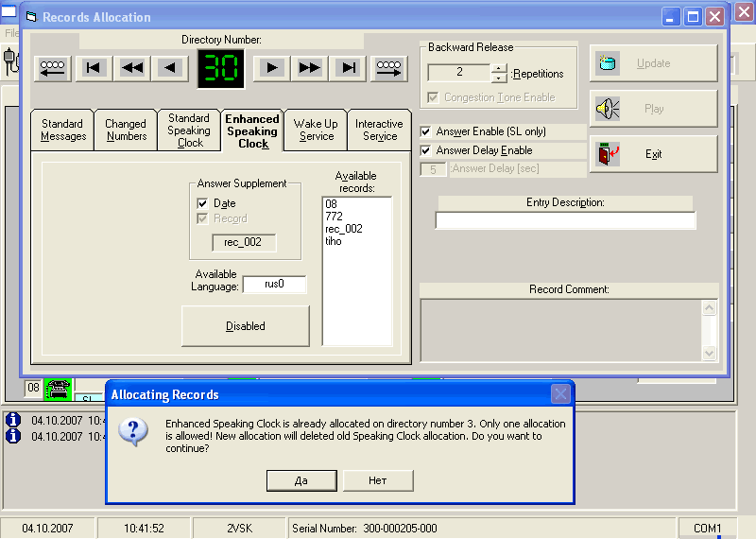The width and height of the screenshot is (756, 539).
Task: Fast rewind directory numbers
Action: pos(132,67)
